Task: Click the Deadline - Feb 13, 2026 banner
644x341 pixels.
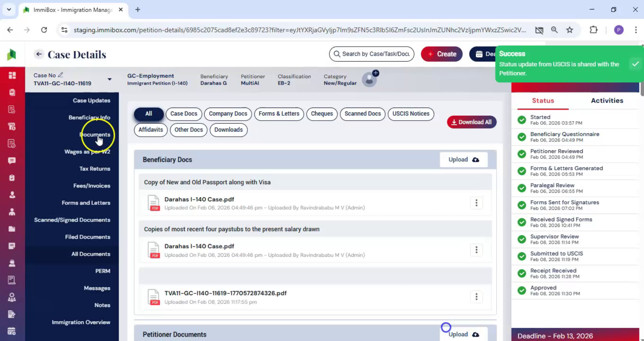Action: [575, 335]
